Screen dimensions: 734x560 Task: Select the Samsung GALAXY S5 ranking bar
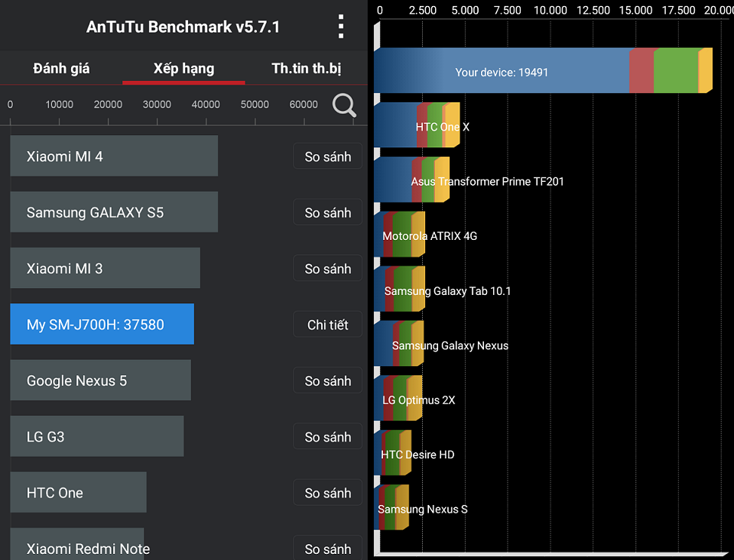[114, 212]
